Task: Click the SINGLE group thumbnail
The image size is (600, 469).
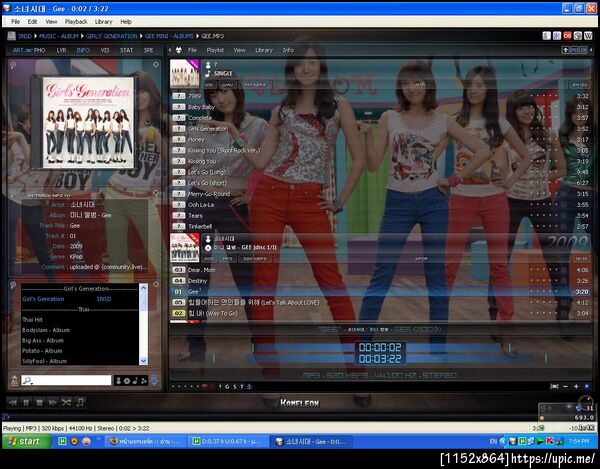Action: coord(185,74)
